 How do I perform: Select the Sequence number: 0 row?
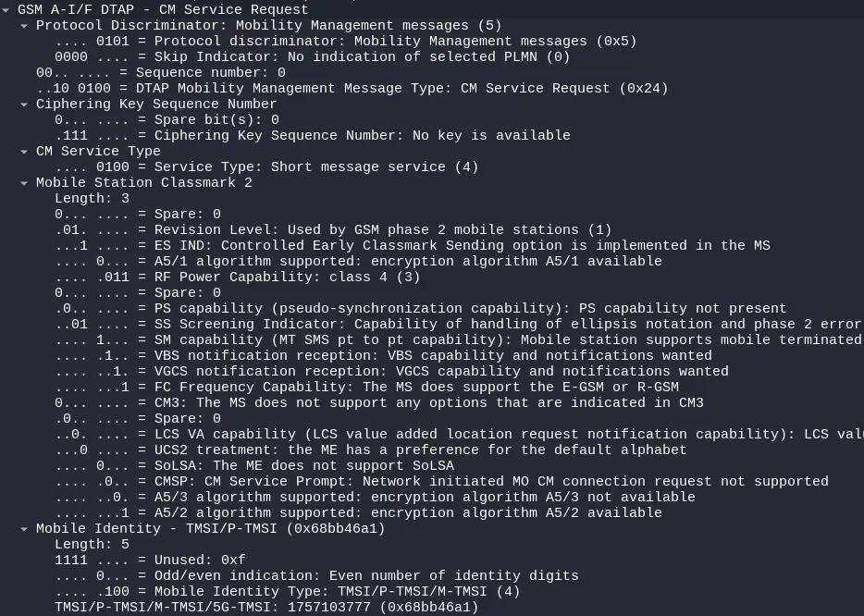160,73
